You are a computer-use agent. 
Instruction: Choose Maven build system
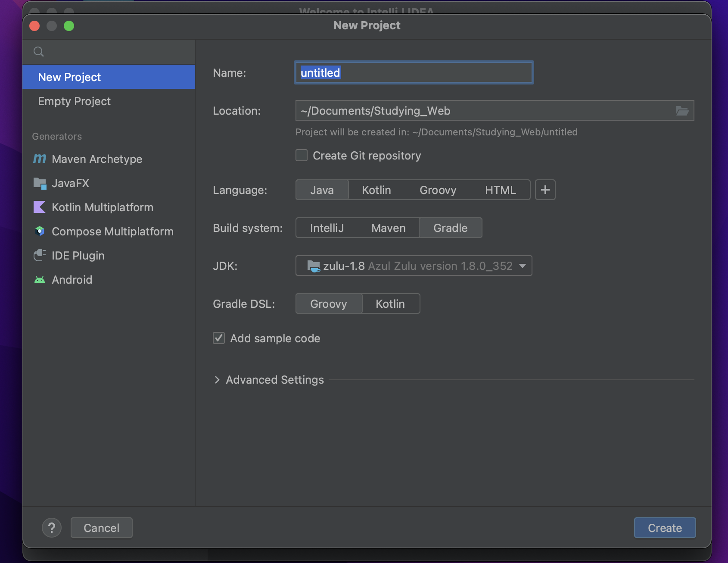click(389, 228)
